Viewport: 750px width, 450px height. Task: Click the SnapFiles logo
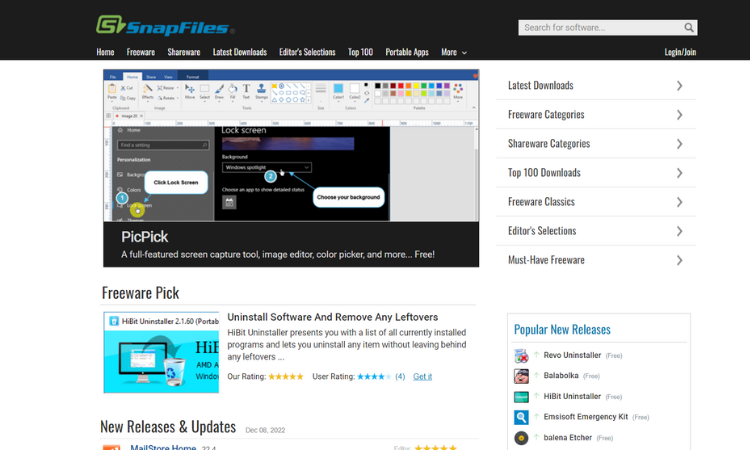[165, 25]
